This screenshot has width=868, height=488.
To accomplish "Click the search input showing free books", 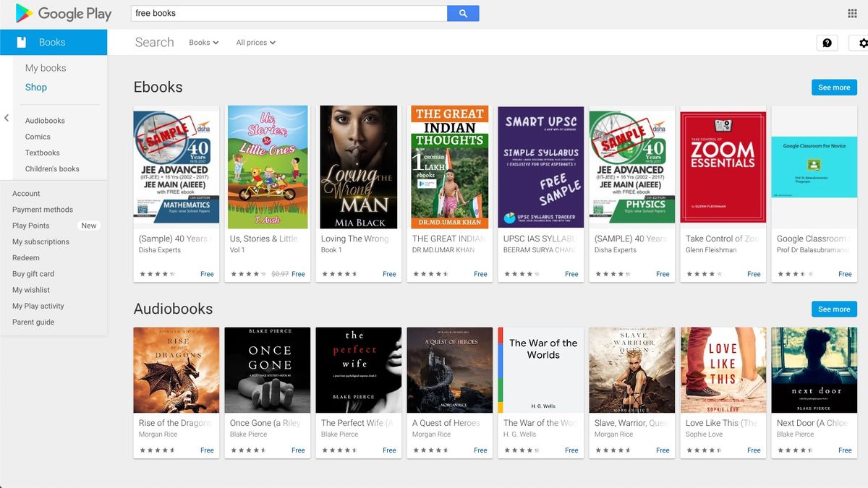I will 289,13.
